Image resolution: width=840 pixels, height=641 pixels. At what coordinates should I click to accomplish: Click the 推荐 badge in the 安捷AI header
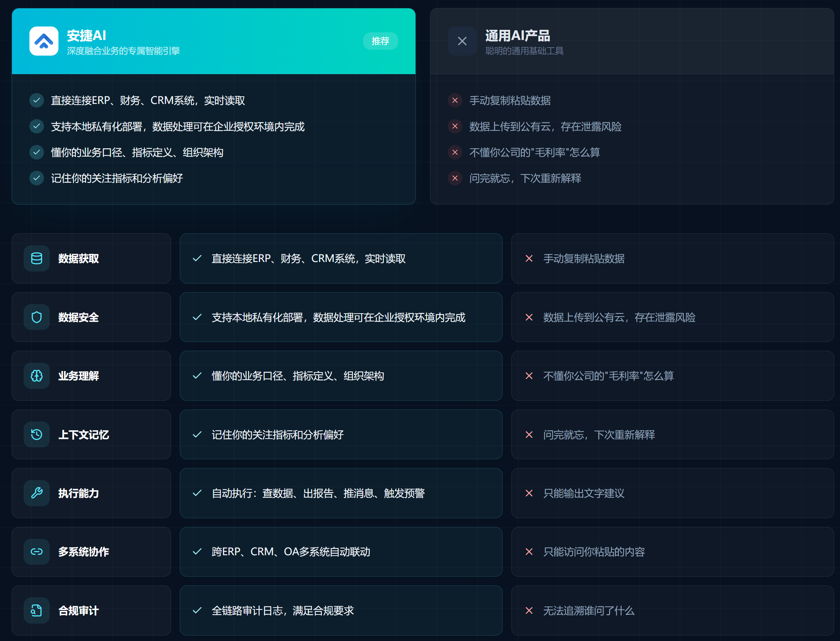(x=380, y=41)
